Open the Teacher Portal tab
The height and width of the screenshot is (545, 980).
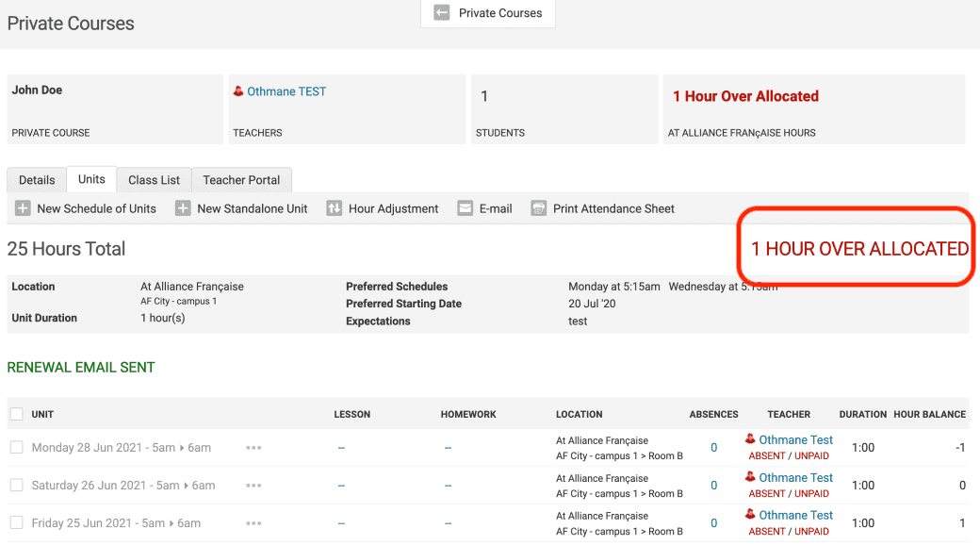[241, 180]
